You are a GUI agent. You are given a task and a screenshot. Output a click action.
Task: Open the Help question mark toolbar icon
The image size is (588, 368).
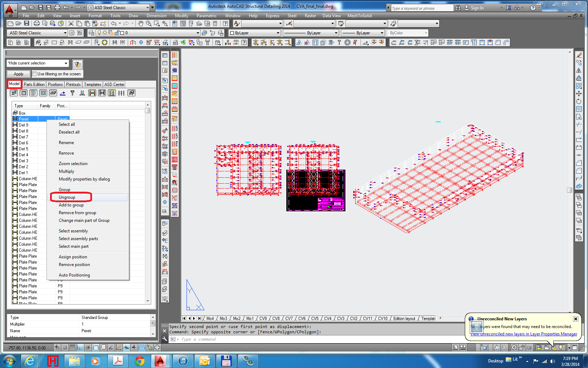(x=225, y=23)
